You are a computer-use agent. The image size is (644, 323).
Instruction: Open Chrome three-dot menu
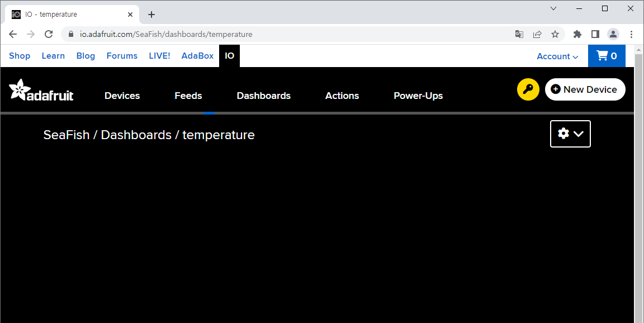631,34
